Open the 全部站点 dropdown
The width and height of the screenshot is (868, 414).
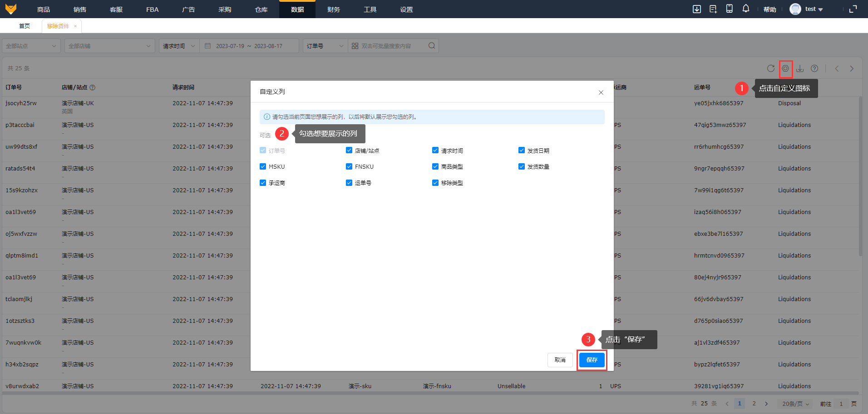(31, 46)
